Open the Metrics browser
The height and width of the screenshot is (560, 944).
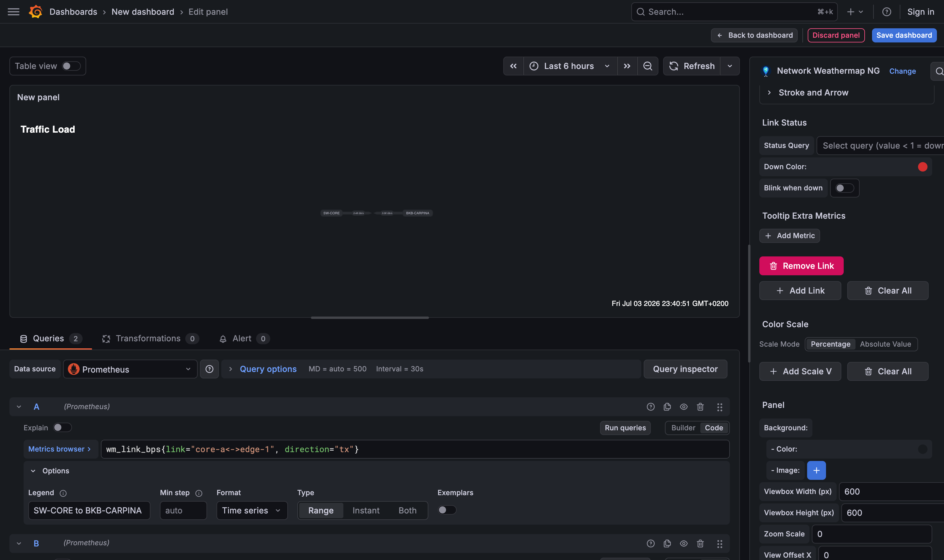click(x=60, y=449)
